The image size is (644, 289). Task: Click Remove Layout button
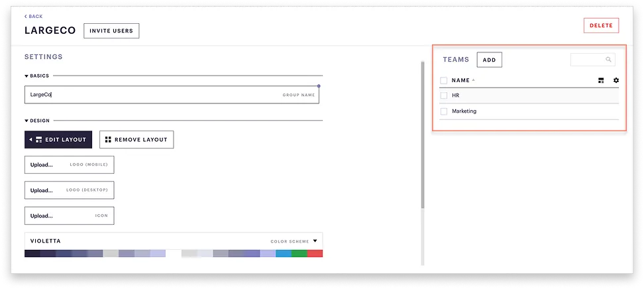coord(136,140)
